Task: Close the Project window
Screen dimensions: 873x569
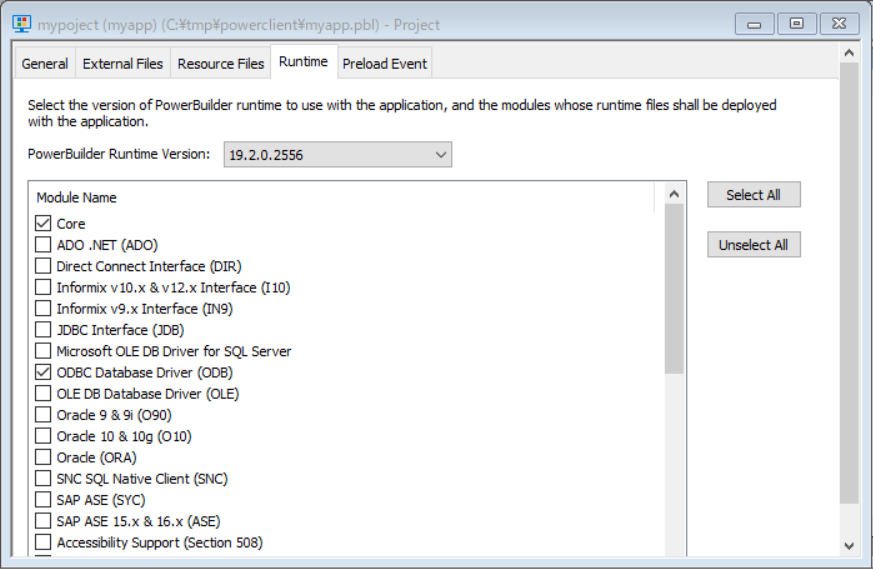Action: tap(839, 24)
